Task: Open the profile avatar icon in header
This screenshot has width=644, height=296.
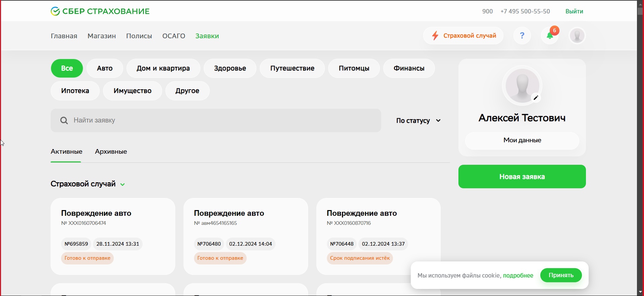Action: click(x=577, y=36)
